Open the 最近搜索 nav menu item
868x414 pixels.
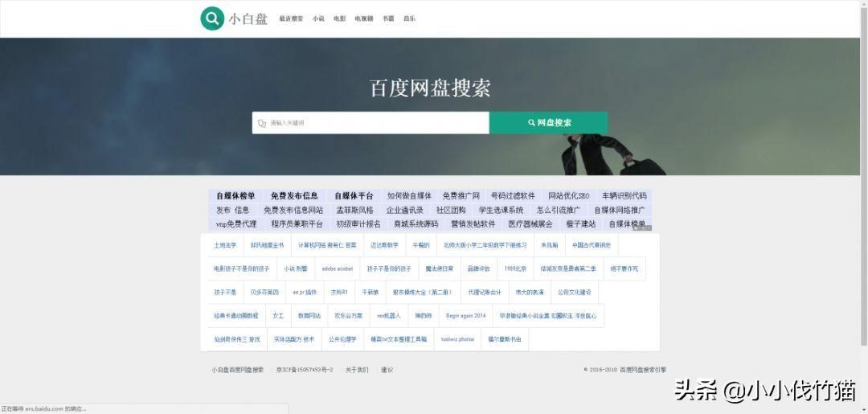coord(291,18)
